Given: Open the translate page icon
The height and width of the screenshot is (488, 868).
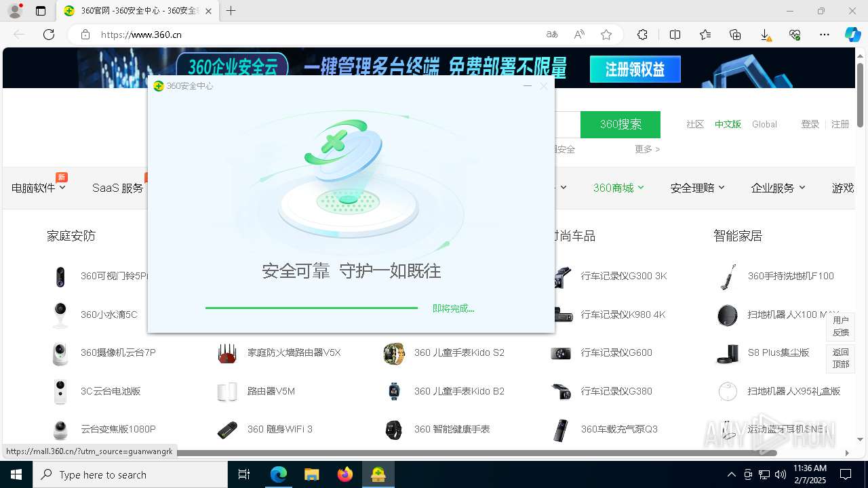Looking at the screenshot, I should tap(552, 35).
